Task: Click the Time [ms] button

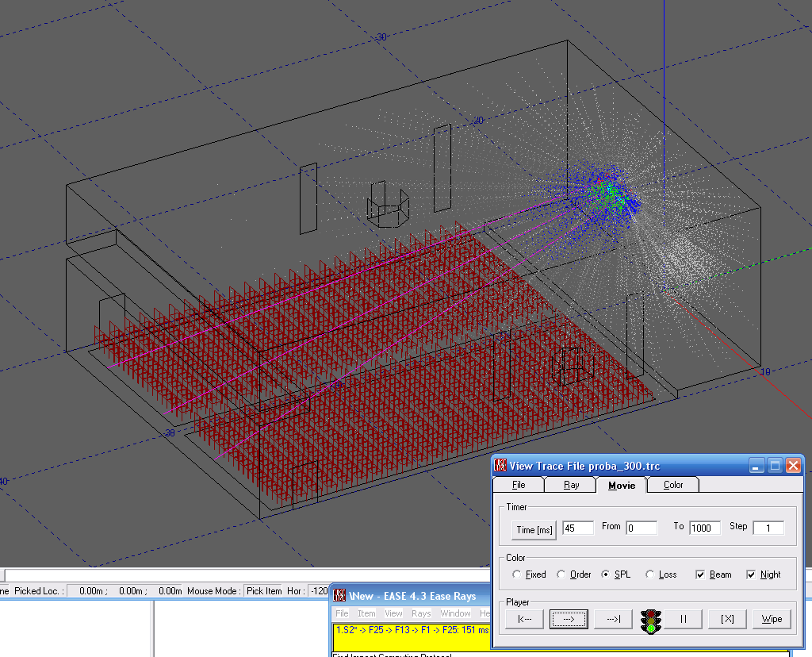Action: [x=534, y=529]
